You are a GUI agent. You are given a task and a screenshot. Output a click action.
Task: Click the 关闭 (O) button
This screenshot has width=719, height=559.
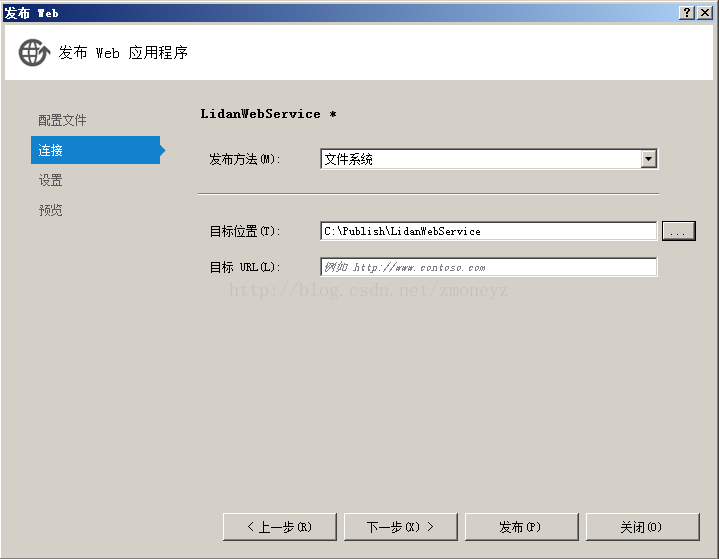643,527
